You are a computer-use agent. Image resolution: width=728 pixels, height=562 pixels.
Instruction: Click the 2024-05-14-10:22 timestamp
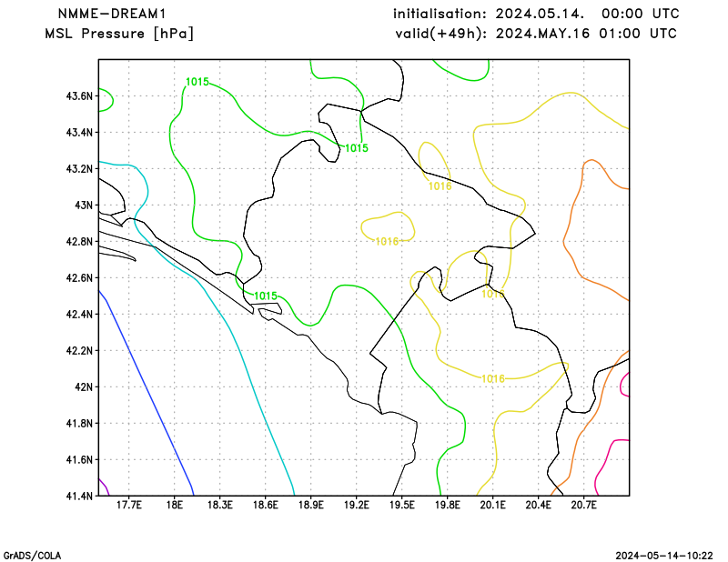664,556
